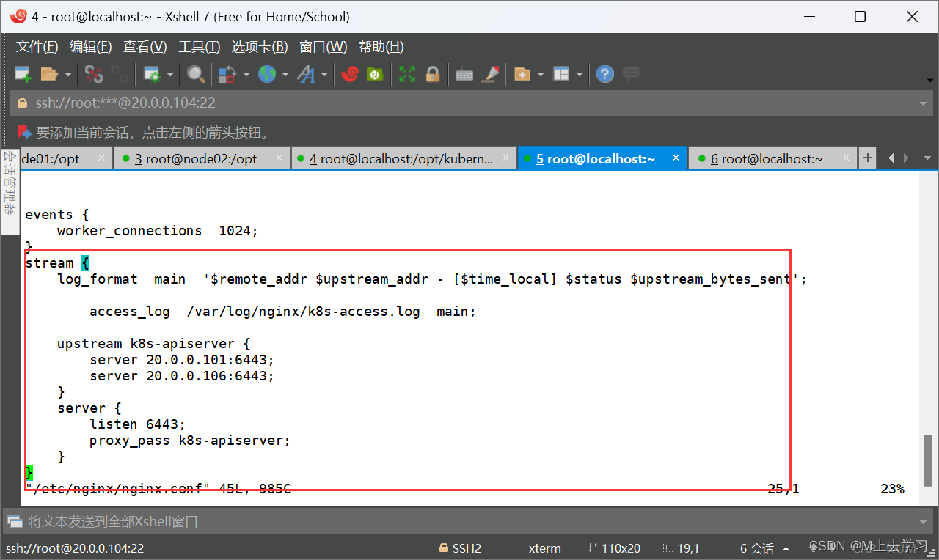Image resolution: width=939 pixels, height=560 pixels.
Task: Click the text 'server 20.0.0.106:6443;'
Action: (182, 376)
